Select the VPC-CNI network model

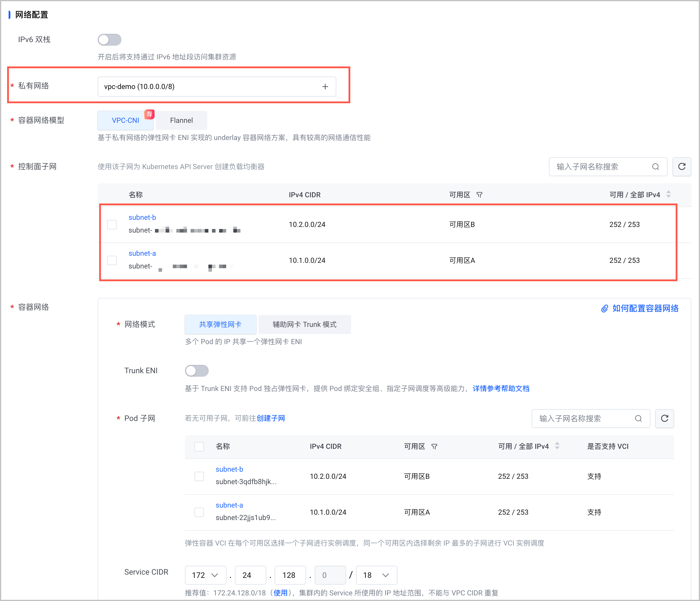coord(125,120)
